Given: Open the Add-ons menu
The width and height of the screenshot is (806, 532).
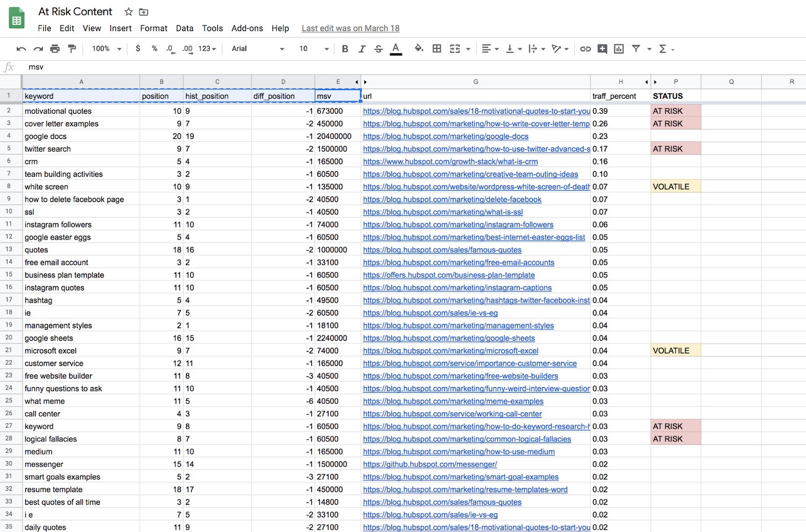Looking at the screenshot, I should [247, 28].
